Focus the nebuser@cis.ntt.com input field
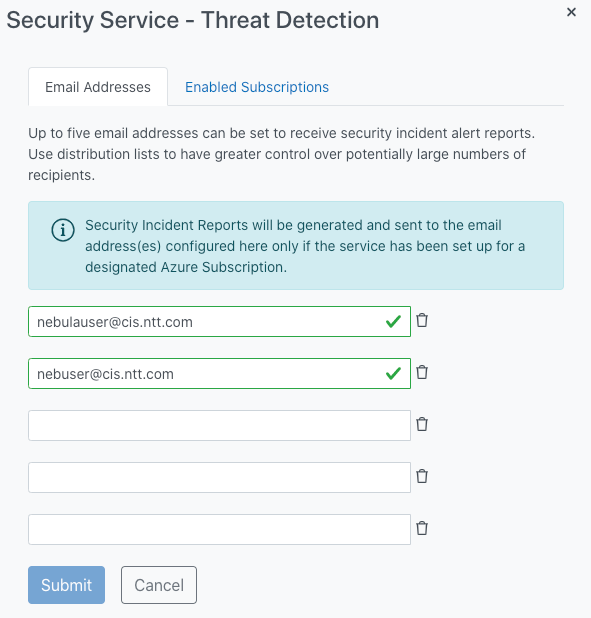This screenshot has height=618, width=591. 219,374
